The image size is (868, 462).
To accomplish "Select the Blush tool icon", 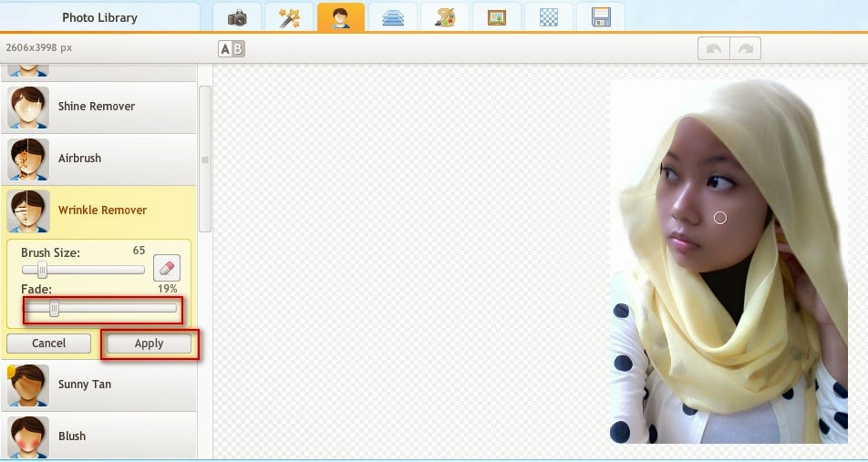I will 28,437.
